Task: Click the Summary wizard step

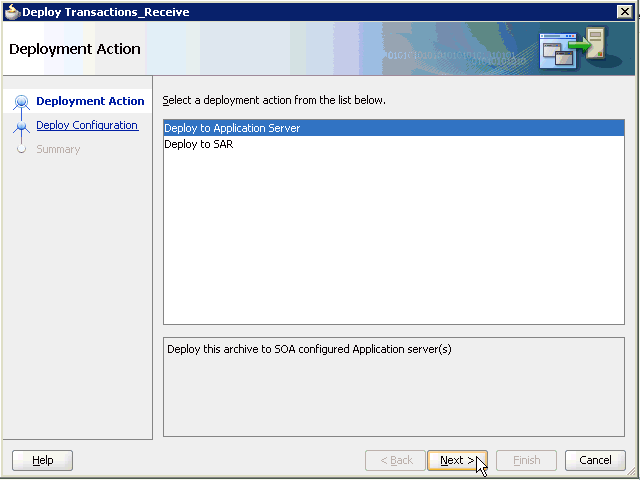Action: point(58,149)
